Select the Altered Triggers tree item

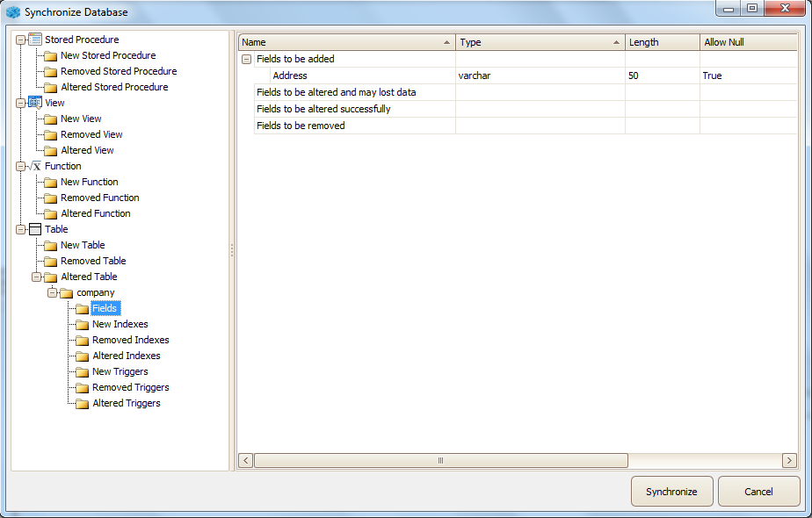pos(127,403)
